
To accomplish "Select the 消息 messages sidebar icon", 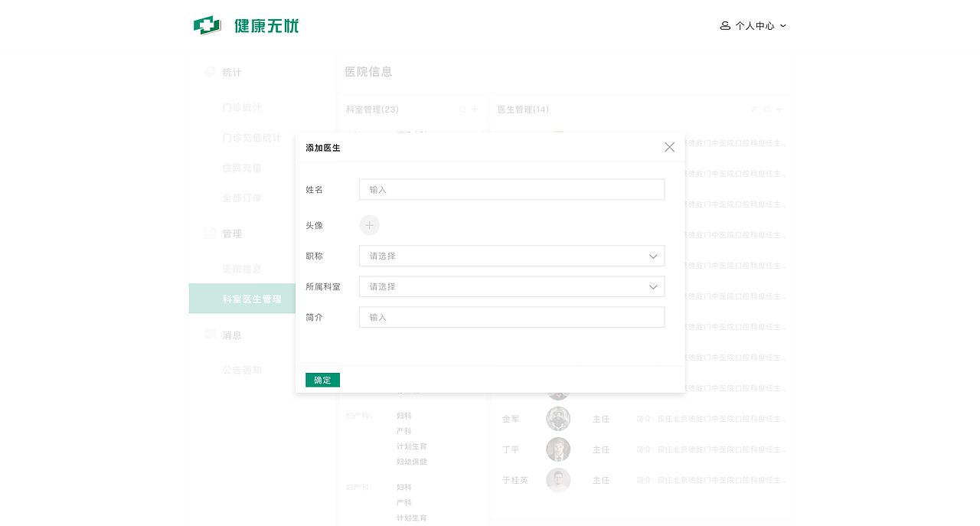I will (x=210, y=335).
